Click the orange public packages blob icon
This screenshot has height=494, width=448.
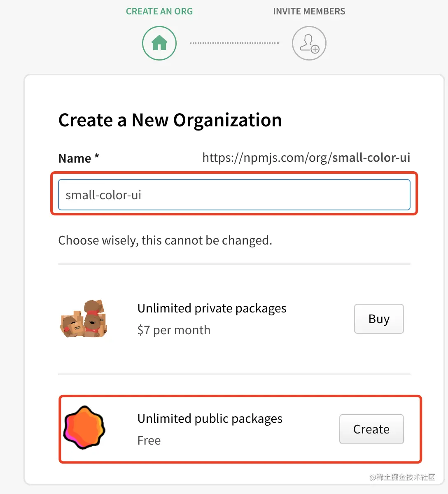(x=84, y=428)
